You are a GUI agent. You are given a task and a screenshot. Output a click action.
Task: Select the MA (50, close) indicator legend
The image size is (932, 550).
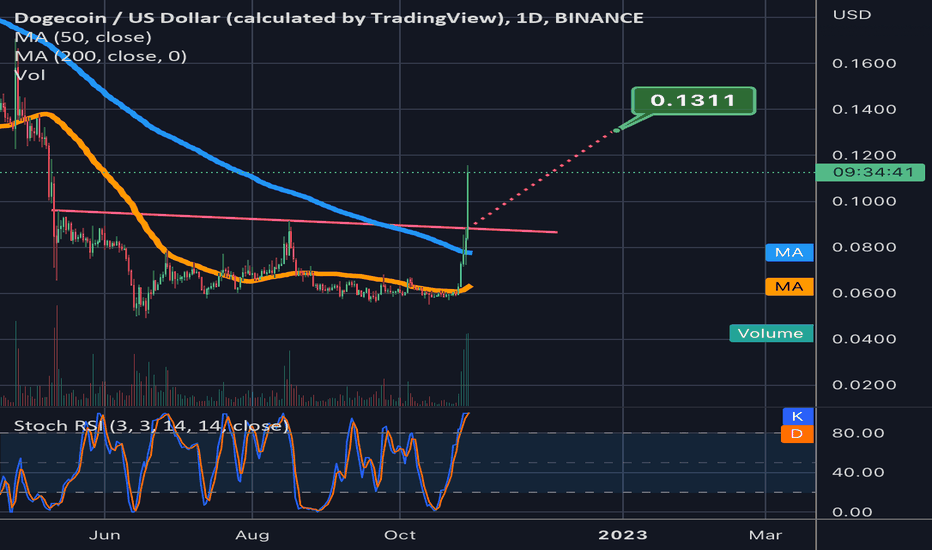83,37
